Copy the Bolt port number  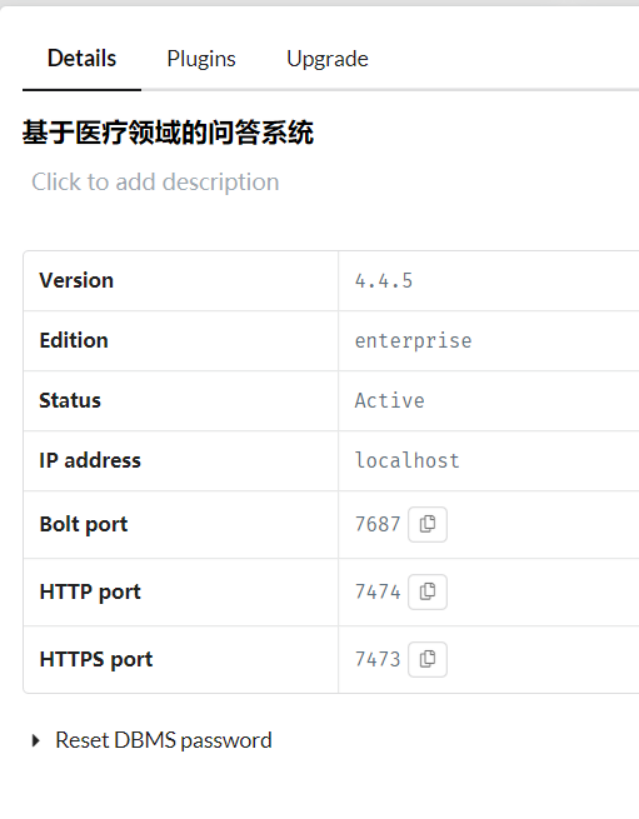[427, 524]
